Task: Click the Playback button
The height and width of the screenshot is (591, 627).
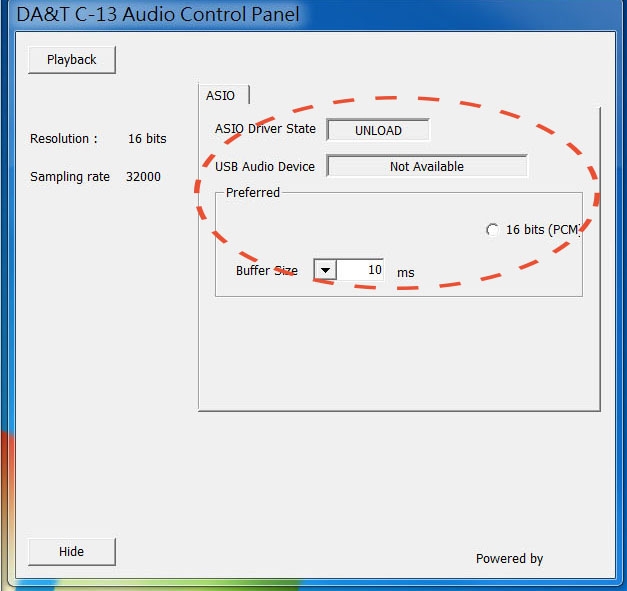Action: (72, 60)
